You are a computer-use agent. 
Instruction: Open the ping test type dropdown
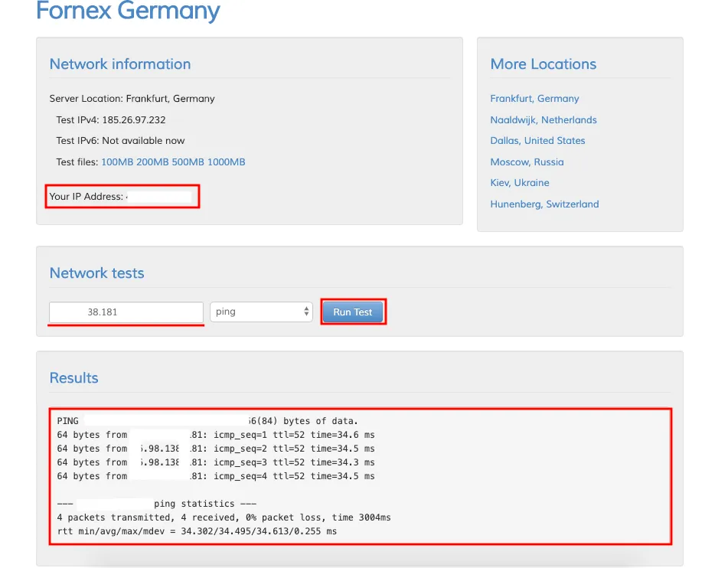click(261, 312)
